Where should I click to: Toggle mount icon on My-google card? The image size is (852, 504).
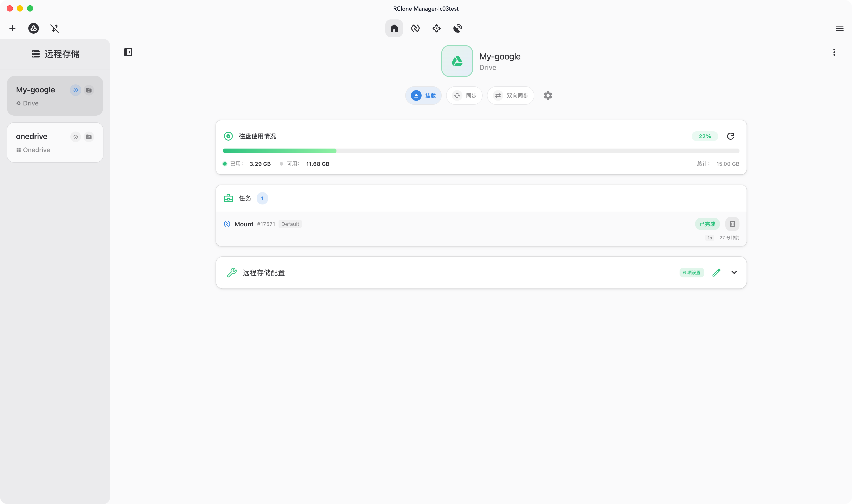76,90
